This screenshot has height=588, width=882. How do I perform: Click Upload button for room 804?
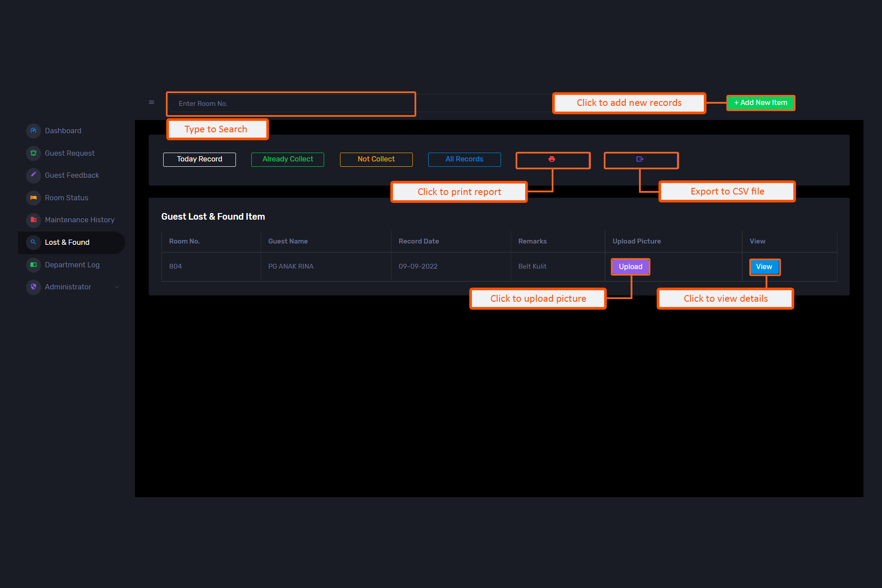click(x=630, y=266)
